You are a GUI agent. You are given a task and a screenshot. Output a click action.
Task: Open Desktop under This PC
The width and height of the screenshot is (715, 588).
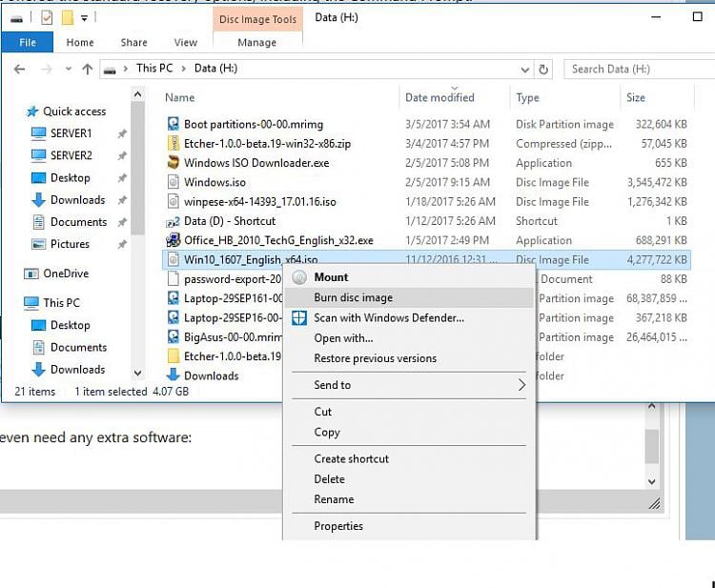point(70,325)
